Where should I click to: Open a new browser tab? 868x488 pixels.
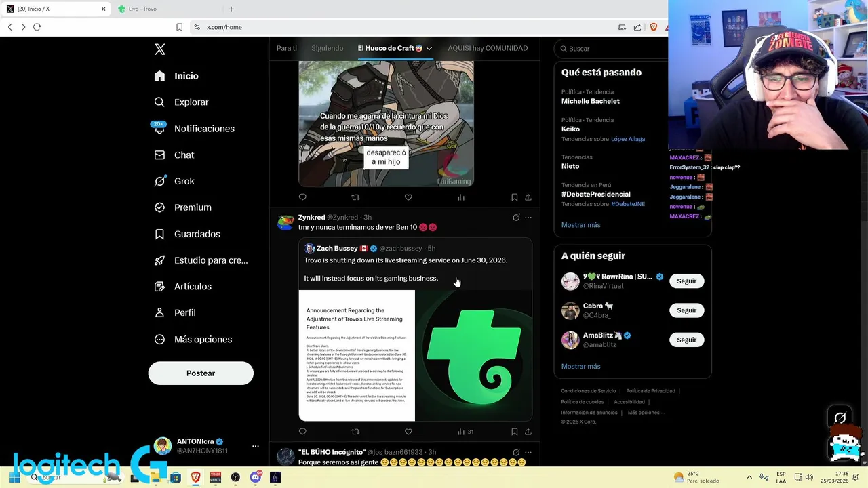231,9
